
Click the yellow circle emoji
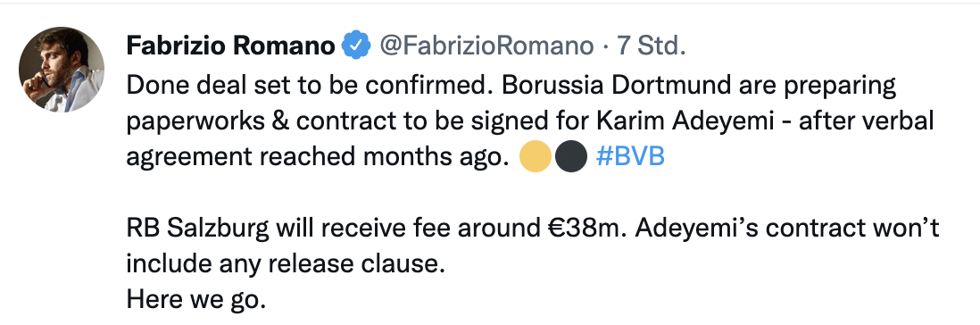coord(536,156)
